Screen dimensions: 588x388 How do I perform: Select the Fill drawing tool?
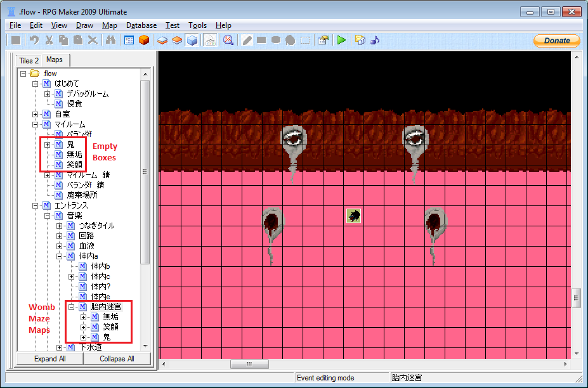(291, 40)
